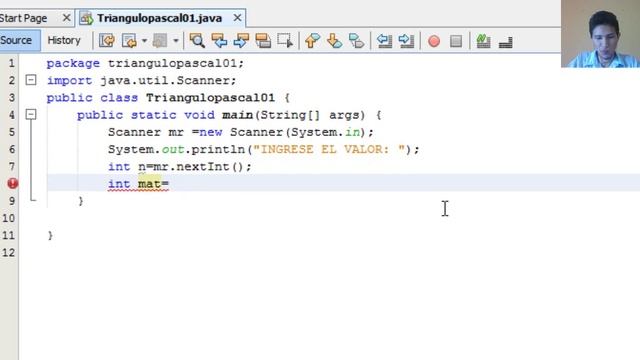Collapse the import fold on line 2

click(31, 80)
